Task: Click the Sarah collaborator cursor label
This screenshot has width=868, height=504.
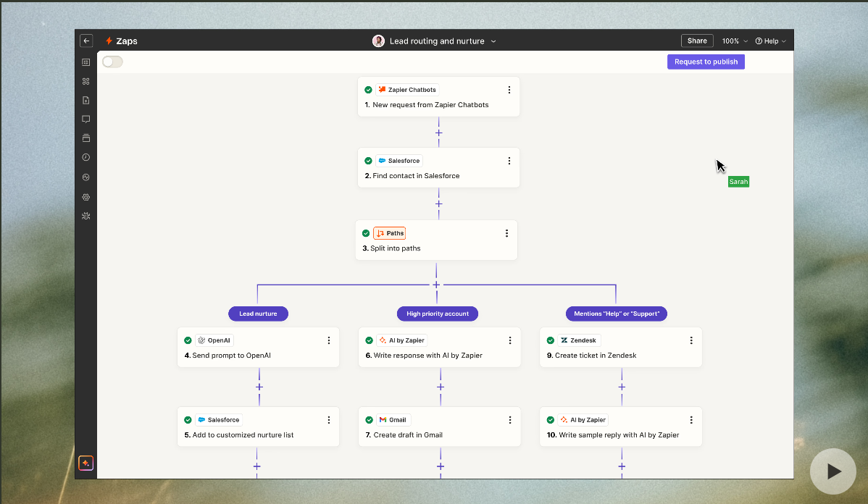Action: (x=738, y=182)
